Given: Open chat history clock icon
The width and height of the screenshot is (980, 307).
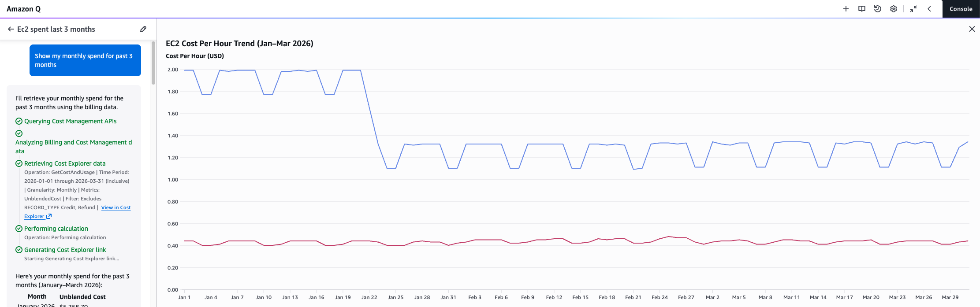Looking at the screenshot, I should [878, 9].
